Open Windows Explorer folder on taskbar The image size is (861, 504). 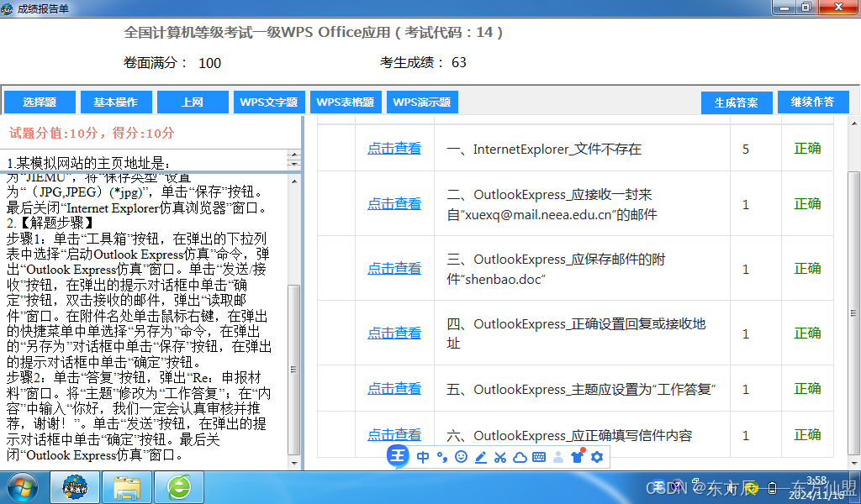coord(127,487)
